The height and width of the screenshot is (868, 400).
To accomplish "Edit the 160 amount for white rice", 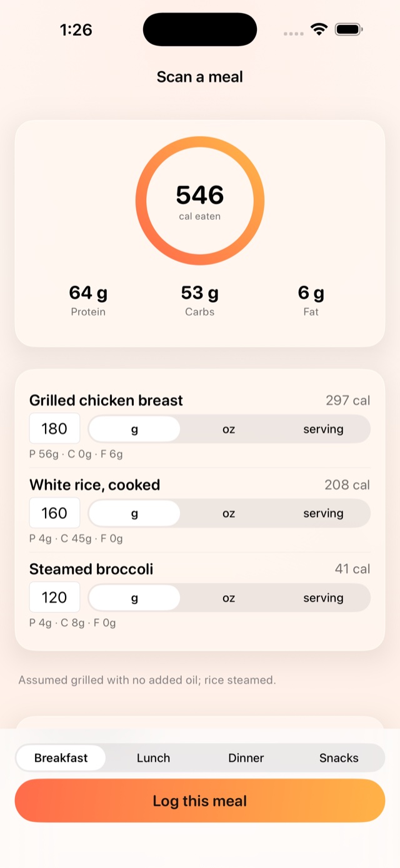I will click(54, 513).
